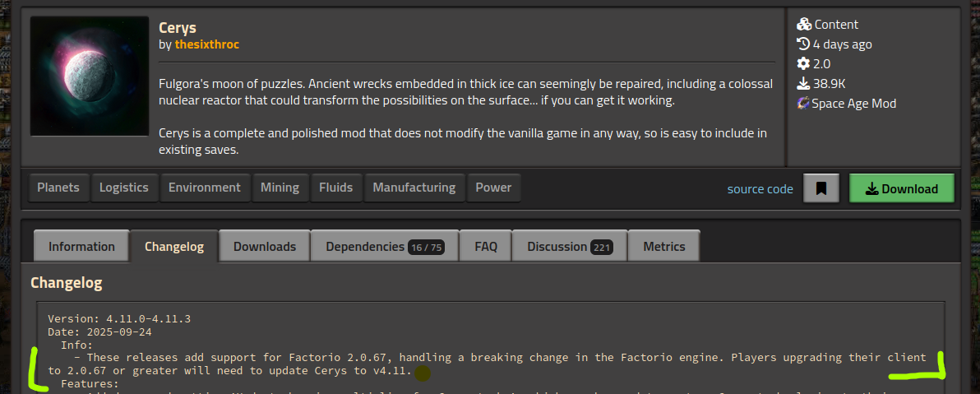Select the Changelog tab

174,246
